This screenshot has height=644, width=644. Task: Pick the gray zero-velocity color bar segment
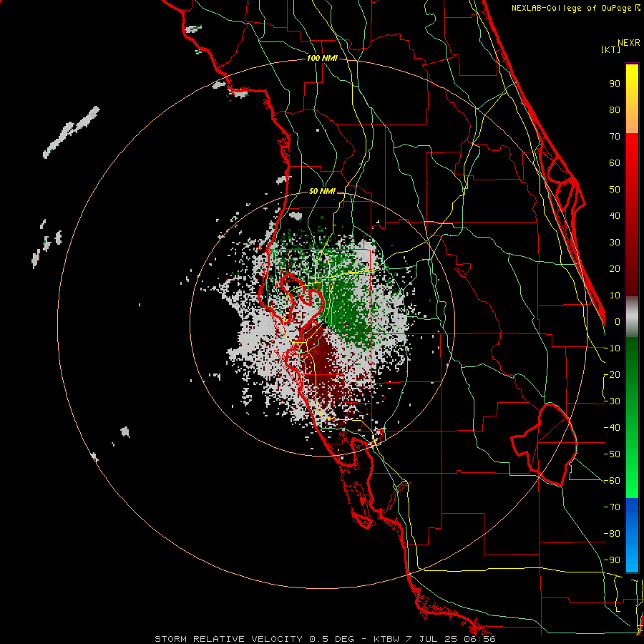pos(632,317)
